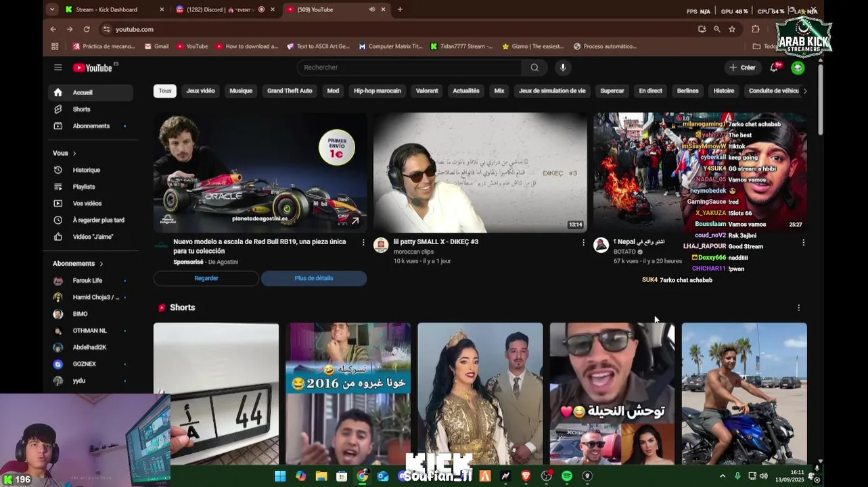Click the page vertical scrollbar
Image resolution: width=868 pixels, height=487 pixels.
[x=820, y=99]
